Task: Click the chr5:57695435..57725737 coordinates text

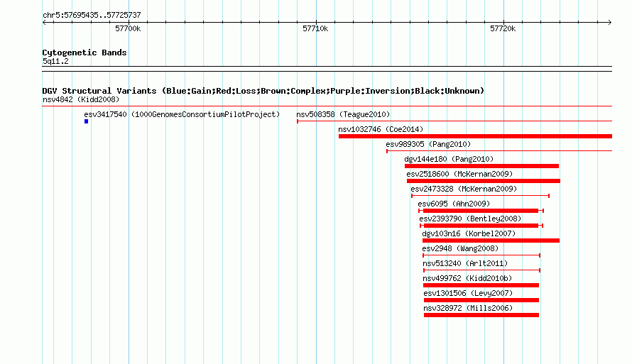Action: click(92, 15)
